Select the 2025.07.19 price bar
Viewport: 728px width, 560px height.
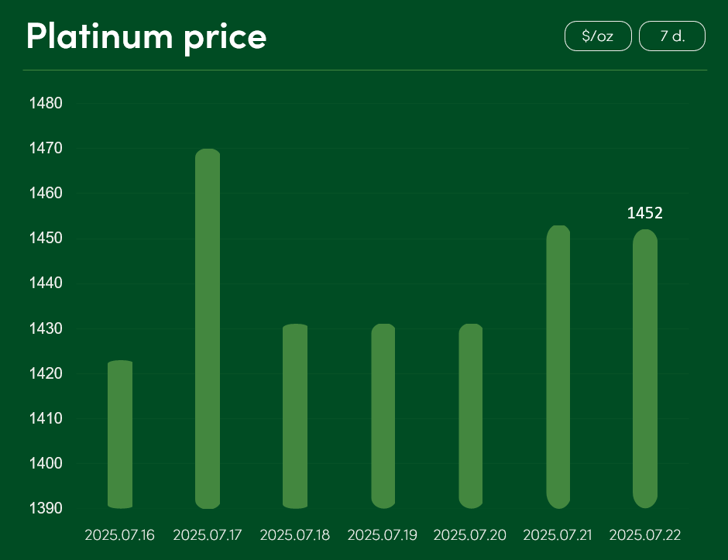coord(383,416)
